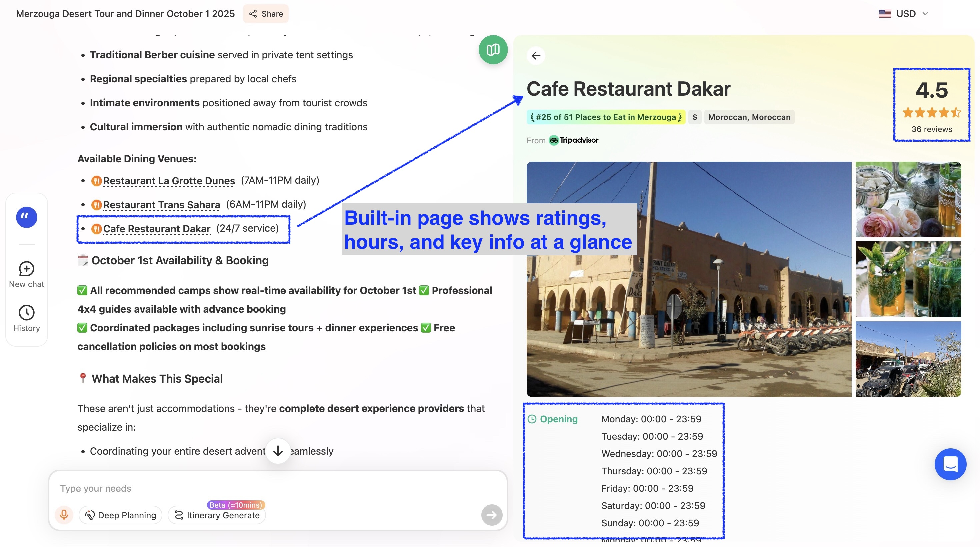This screenshot has width=980, height=547.
Task: Click 'Wednesday: 00:00 - 23:59' hours row
Action: [x=659, y=453]
